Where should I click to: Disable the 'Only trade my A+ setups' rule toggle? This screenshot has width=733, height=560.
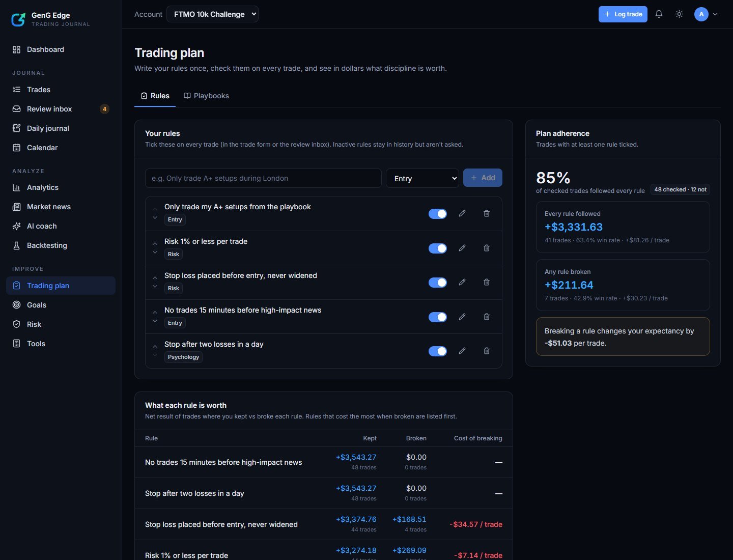tap(438, 214)
